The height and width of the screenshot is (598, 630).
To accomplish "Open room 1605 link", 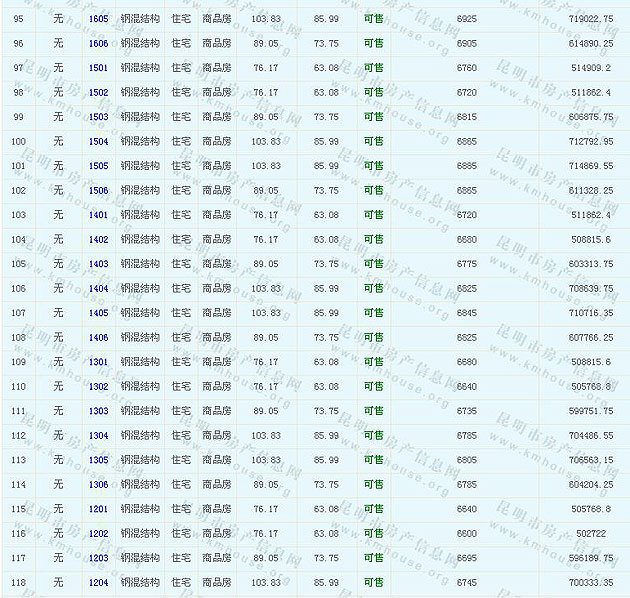I will click(x=98, y=19).
